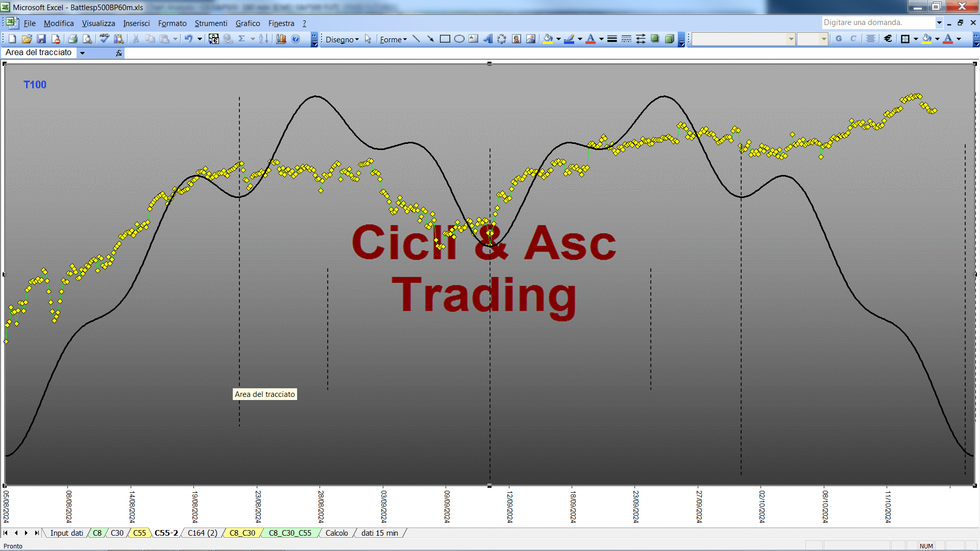Toggle center alignment button

[x=871, y=39]
